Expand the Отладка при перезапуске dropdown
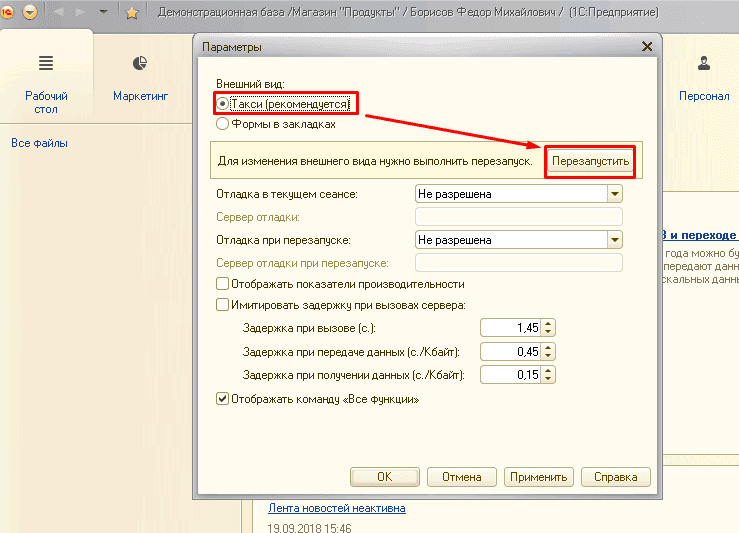 click(x=614, y=240)
